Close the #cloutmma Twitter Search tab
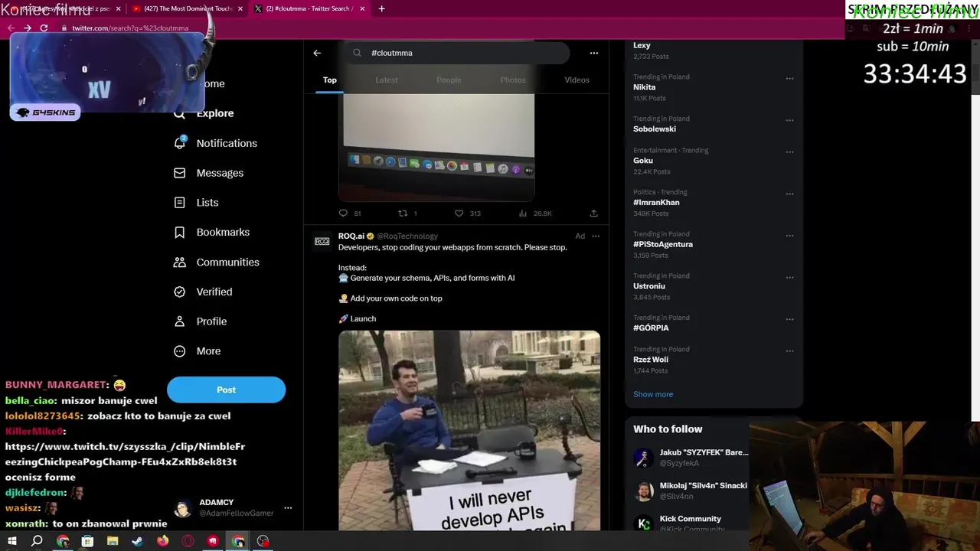 362,8
